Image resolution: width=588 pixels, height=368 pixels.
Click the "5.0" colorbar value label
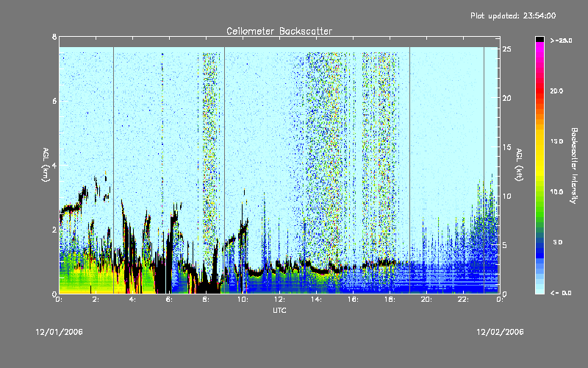pos(558,242)
